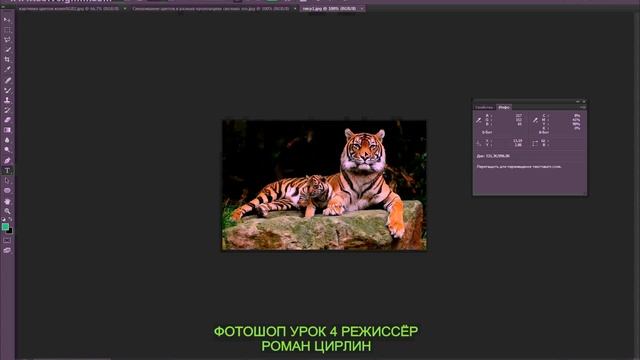Close the тигр1.jpg document tab
The image size is (640, 360).
[362, 8]
